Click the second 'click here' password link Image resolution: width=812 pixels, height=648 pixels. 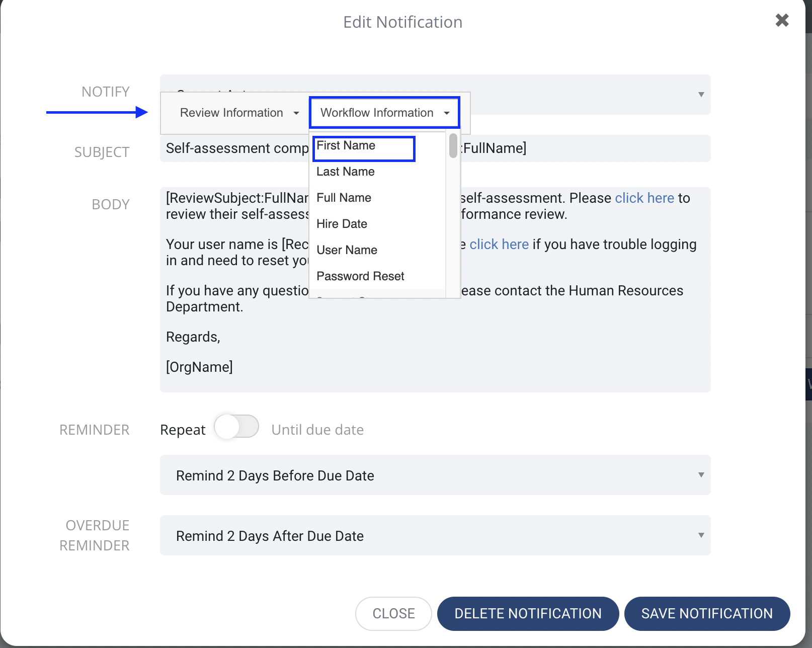click(499, 245)
